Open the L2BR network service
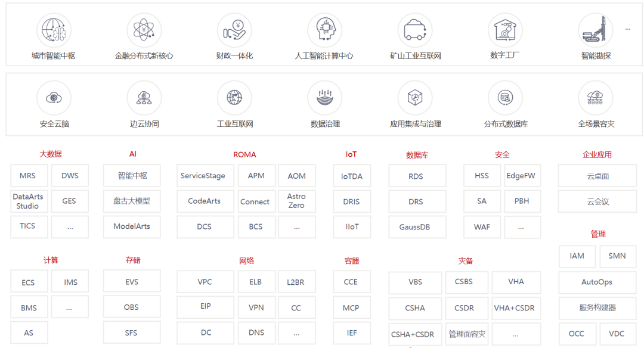Screen dimensions: 644x348 [x=297, y=281]
